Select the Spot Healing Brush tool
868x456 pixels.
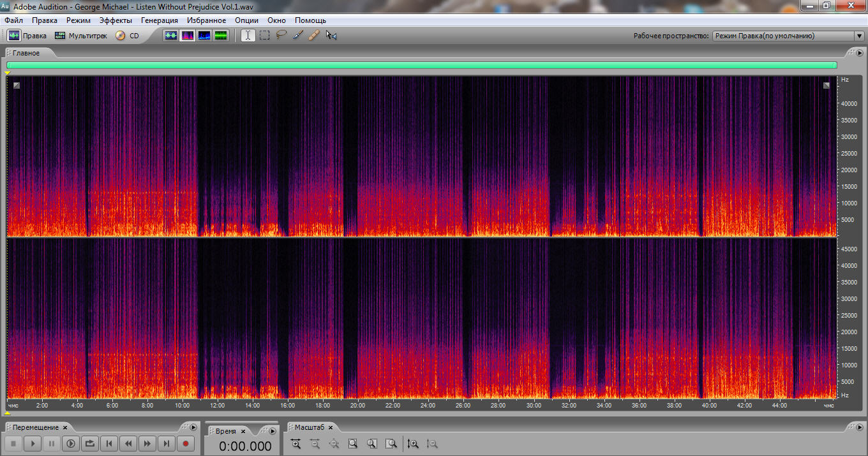[x=313, y=36]
